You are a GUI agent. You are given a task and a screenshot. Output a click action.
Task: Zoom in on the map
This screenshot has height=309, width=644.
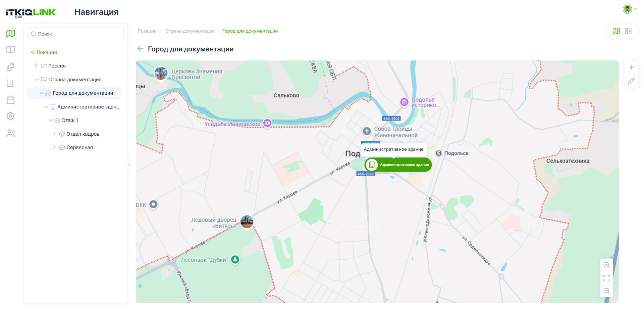point(606,265)
